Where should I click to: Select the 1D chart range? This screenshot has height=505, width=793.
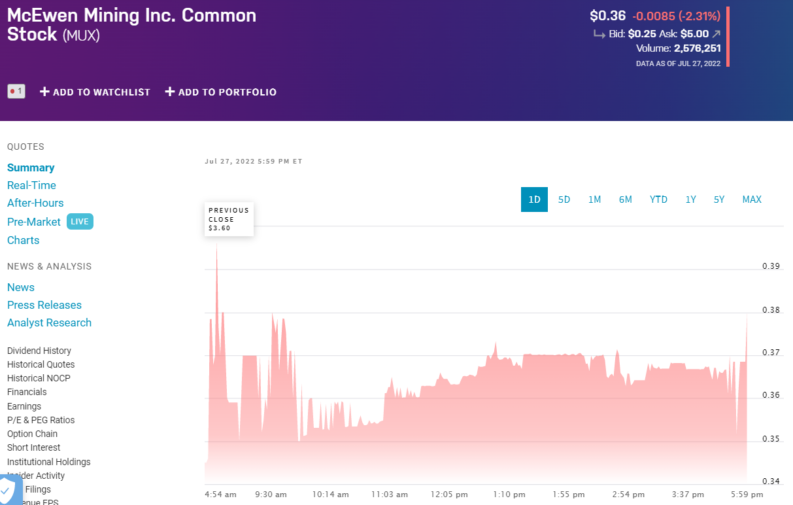point(534,199)
